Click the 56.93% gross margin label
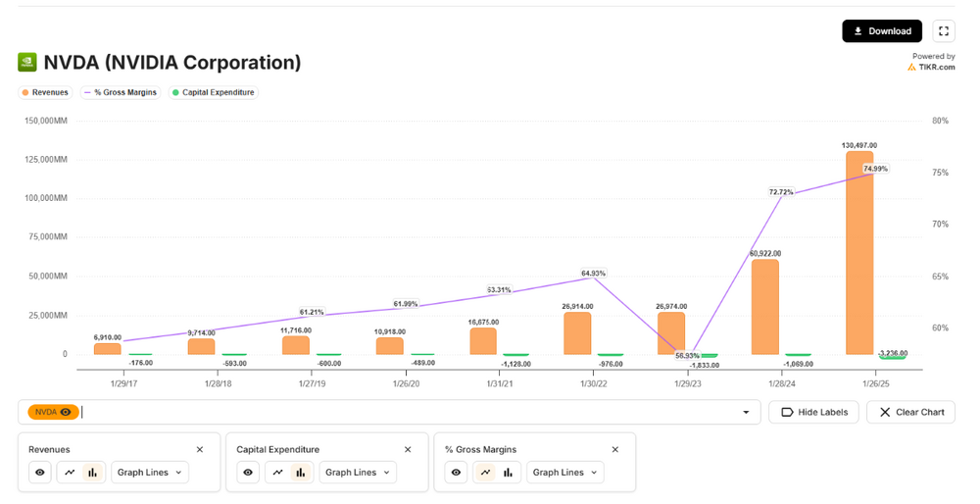 (x=688, y=356)
